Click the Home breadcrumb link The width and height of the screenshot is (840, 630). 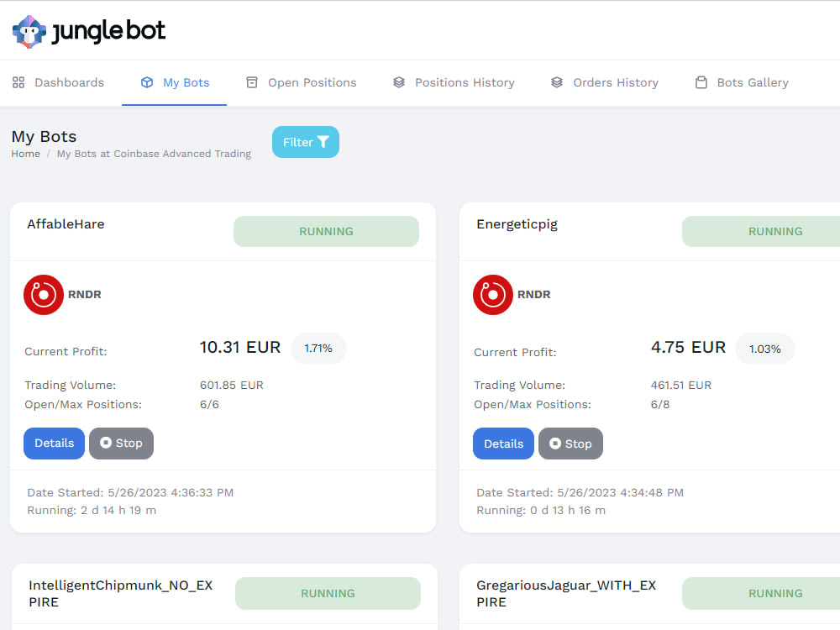25,154
